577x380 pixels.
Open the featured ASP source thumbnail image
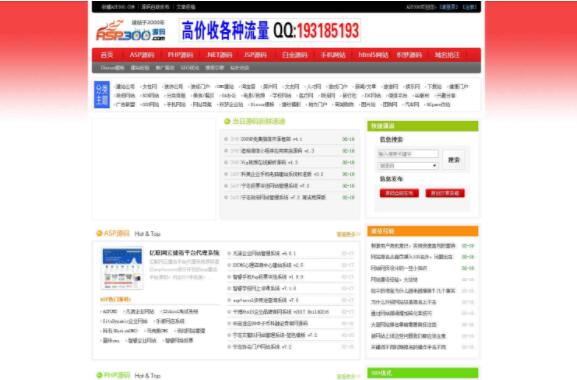point(122,269)
